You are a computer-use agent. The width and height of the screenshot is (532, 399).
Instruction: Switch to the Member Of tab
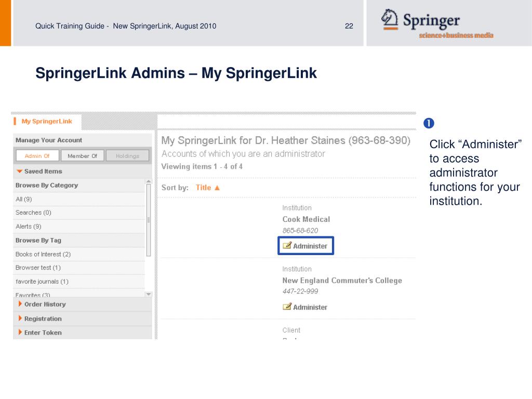(83, 156)
